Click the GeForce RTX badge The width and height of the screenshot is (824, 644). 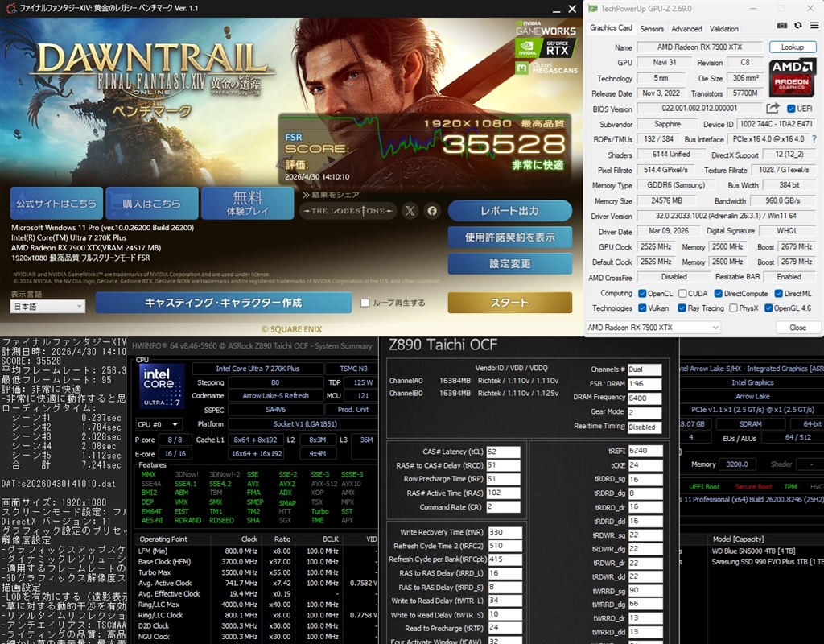(546, 47)
